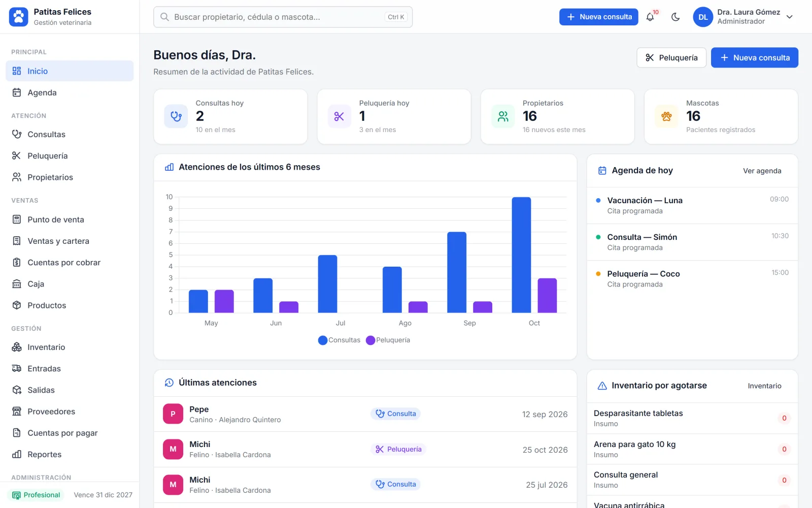
Task: Open the Inventario link in low stock card
Action: click(x=764, y=386)
